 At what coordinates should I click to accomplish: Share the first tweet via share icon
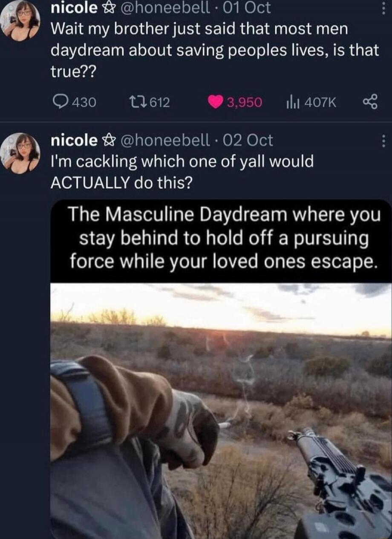pos(370,102)
